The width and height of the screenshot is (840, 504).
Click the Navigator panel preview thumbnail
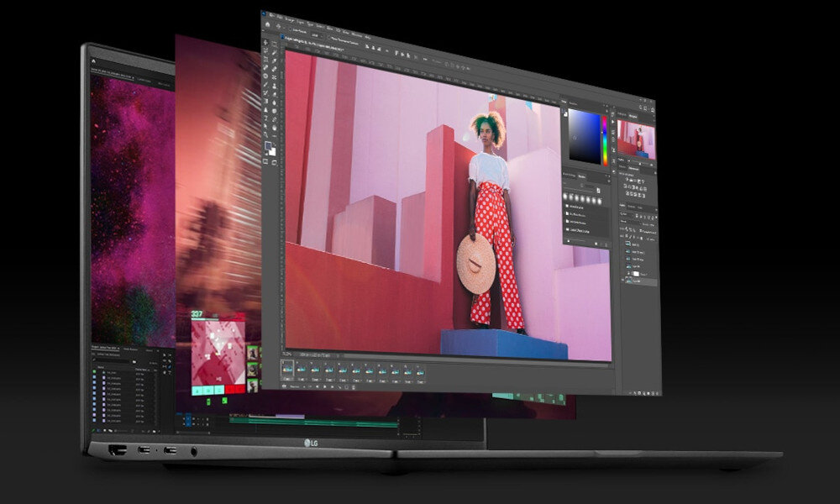637,139
